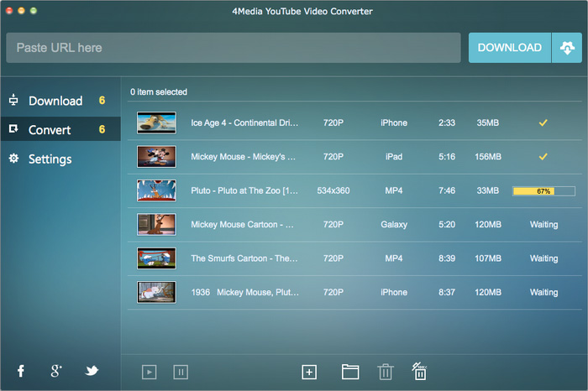Click the 67% progress bar for Pluto
588x391 pixels.
point(543,191)
